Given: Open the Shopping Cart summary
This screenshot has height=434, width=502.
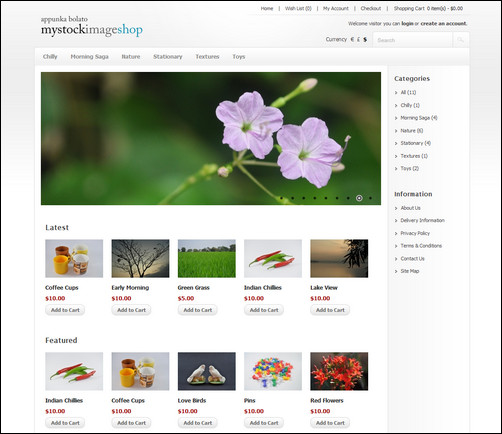Looking at the screenshot, I should pos(428,9).
